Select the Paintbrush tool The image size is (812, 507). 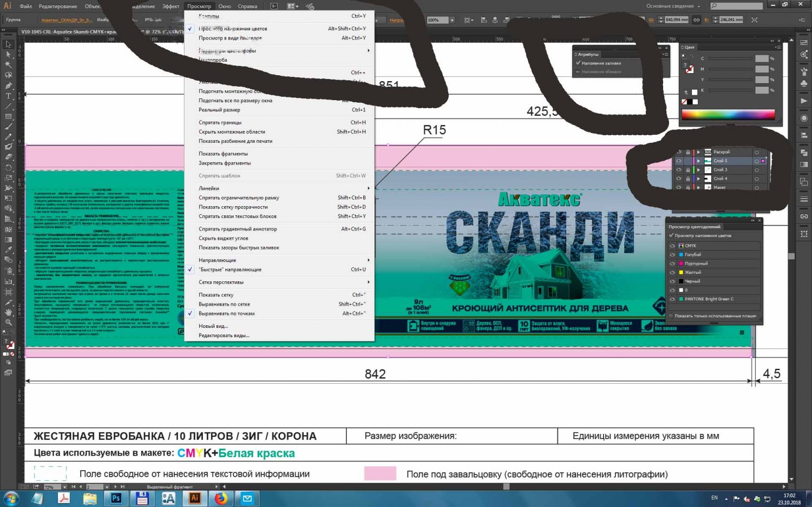pyautogui.click(x=8, y=127)
